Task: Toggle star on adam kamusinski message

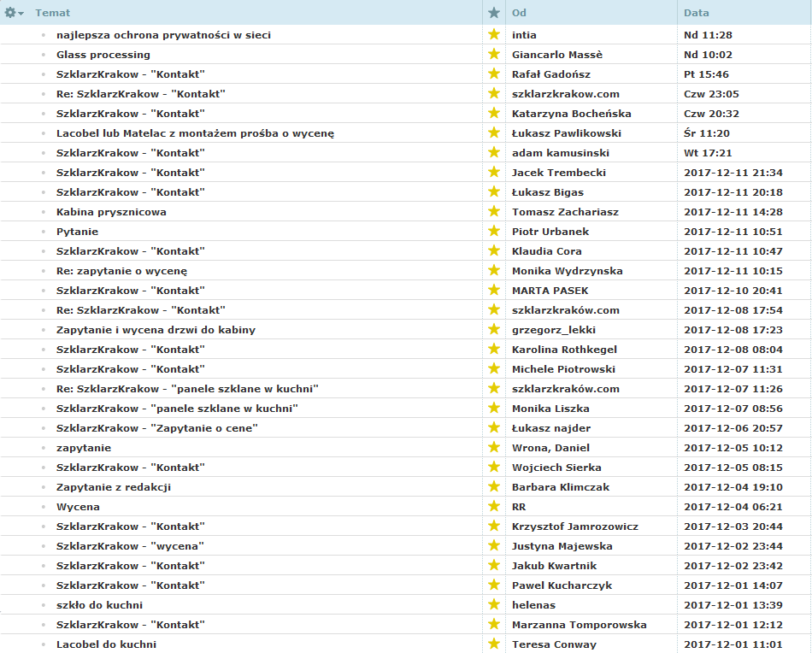Action: coord(494,152)
